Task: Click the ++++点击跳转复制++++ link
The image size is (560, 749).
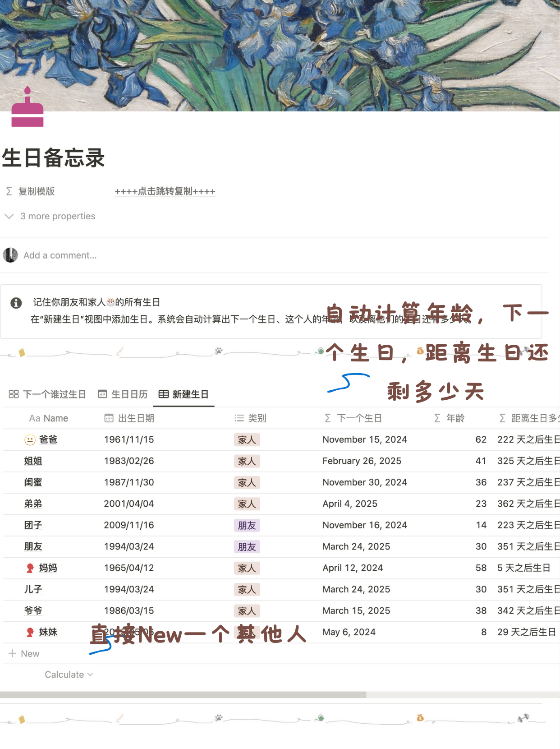Action: pos(165,191)
